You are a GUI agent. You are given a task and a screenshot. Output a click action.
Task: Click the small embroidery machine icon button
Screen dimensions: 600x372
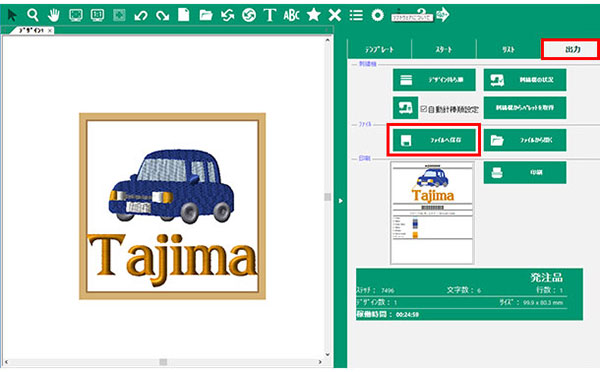405,108
